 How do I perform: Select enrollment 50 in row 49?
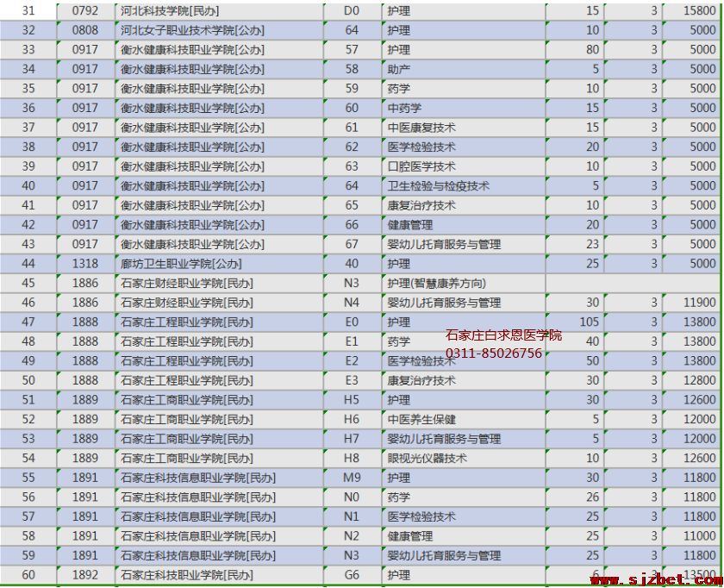click(x=574, y=360)
